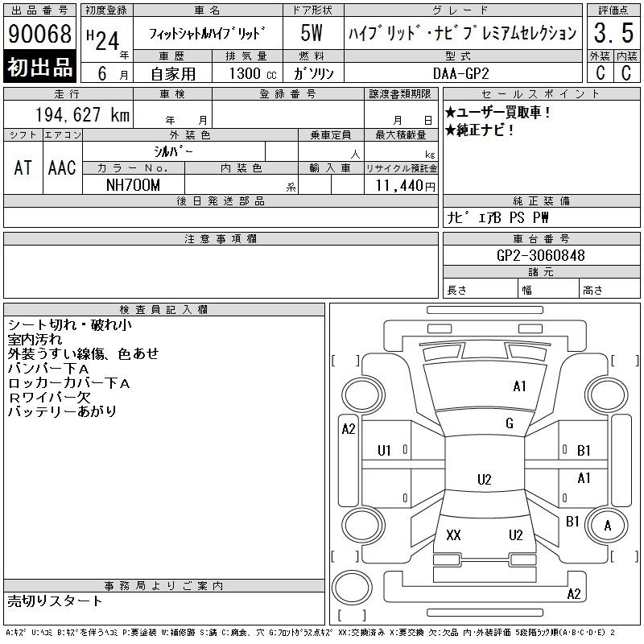
Task: Click the 3.5 evaluation score
Action: tap(613, 33)
